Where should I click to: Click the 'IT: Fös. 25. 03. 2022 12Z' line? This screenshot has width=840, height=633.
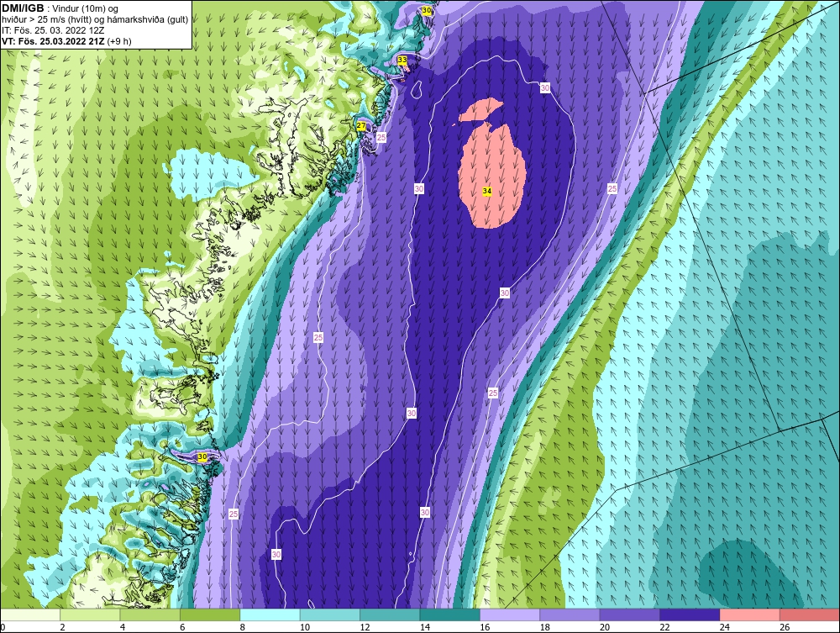pyautogui.click(x=52, y=30)
